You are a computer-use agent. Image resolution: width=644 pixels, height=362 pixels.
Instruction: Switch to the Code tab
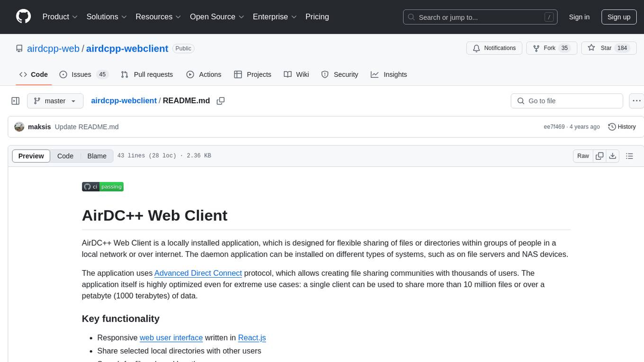pos(34,74)
